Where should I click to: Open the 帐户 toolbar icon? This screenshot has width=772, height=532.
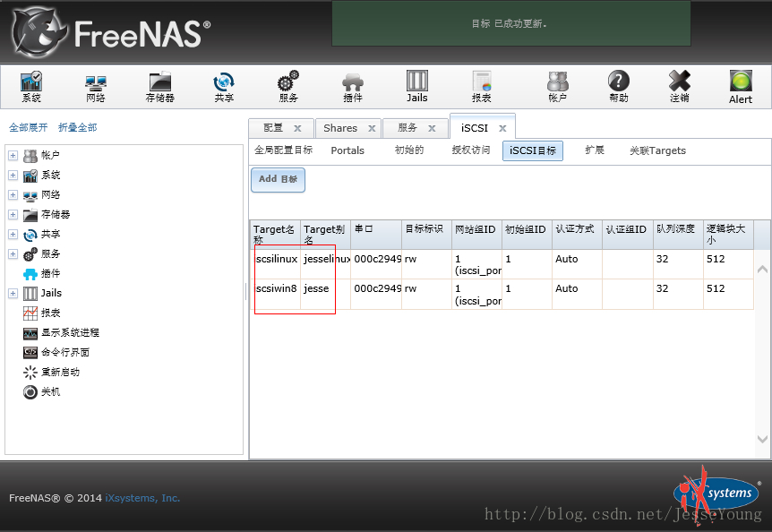pos(557,87)
